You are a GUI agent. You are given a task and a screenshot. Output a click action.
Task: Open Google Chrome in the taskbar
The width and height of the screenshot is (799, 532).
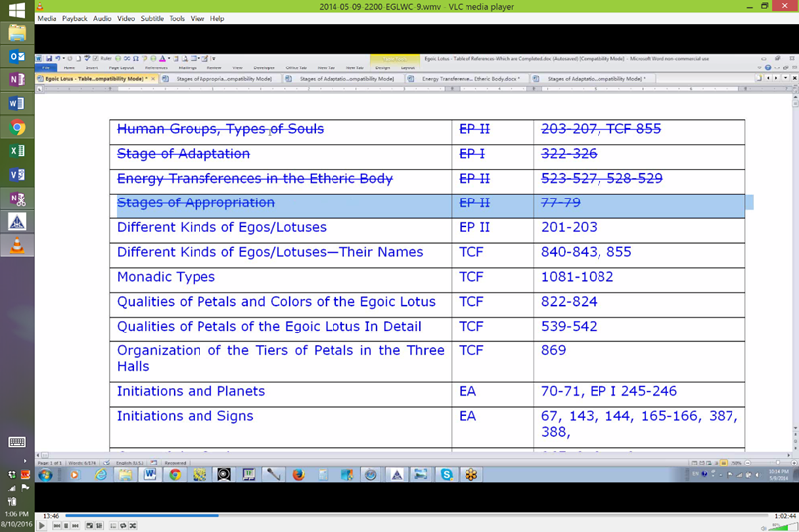click(17, 128)
